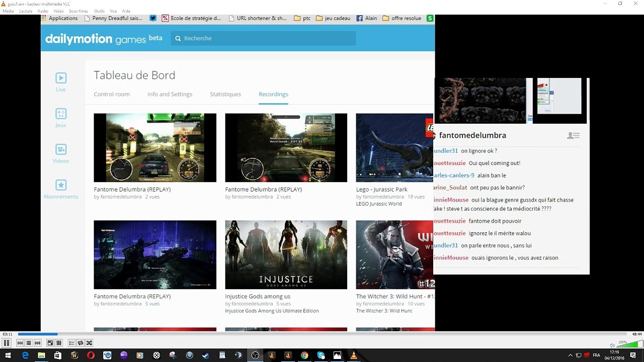Click 'LEGO Jurassic World' game link
This screenshot has height=362, width=644.
click(x=379, y=204)
